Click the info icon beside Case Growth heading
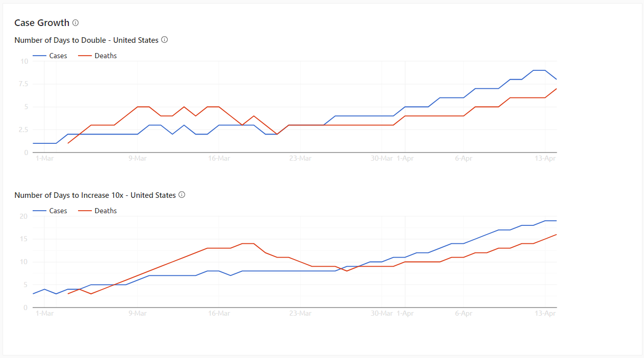Viewport: 644px width, 358px height. tap(75, 23)
